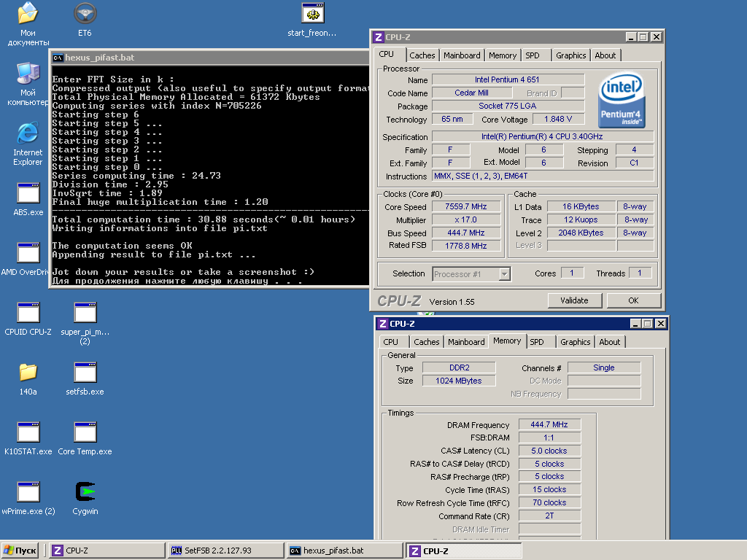Click the Validate button in CPU-Z

[x=575, y=300]
